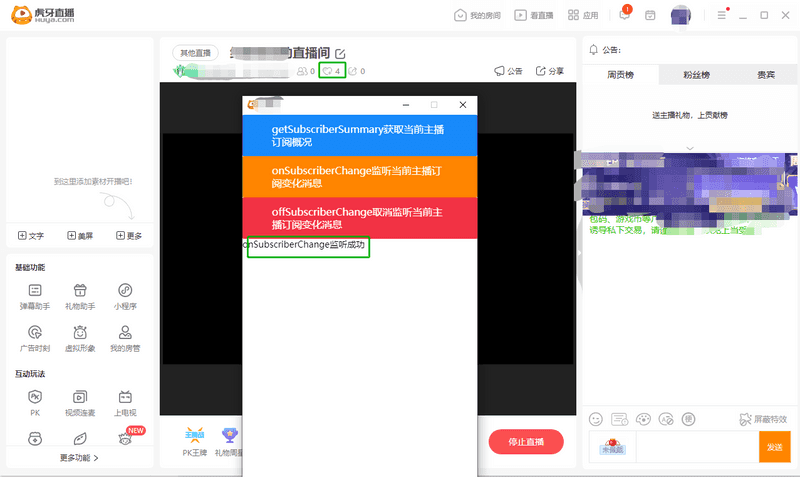Open the crowned face icon marked NEW
The width and height of the screenshot is (800, 477).
(126, 438)
